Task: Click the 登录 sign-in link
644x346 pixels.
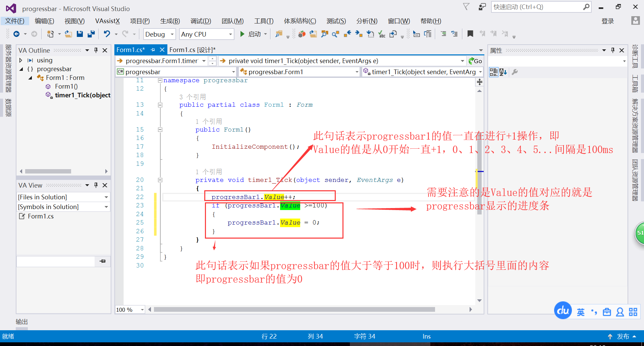Action: [x=607, y=21]
